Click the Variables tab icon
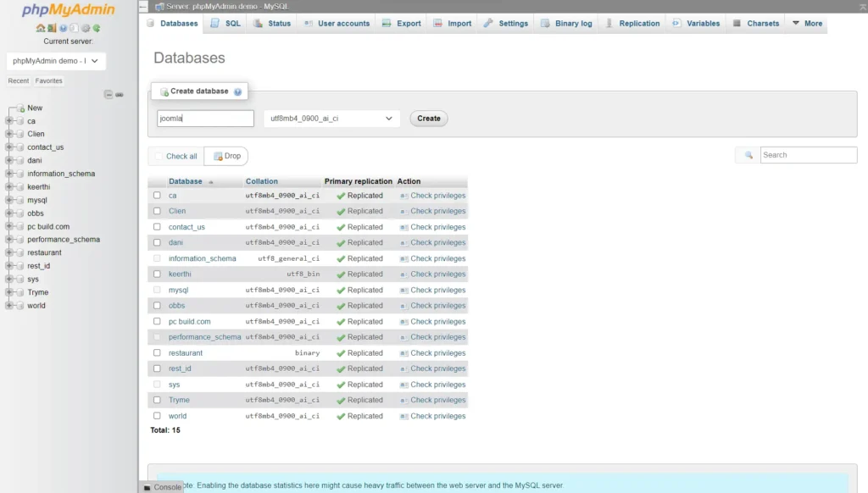The width and height of the screenshot is (868, 493). click(676, 23)
